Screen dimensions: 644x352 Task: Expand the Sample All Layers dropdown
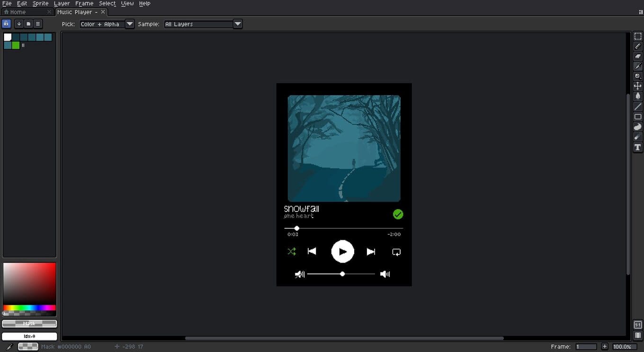pyautogui.click(x=238, y=24)
